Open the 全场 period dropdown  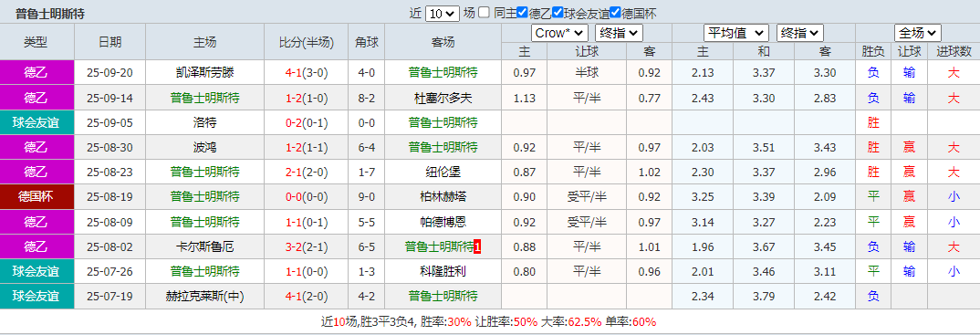[918, 33]
